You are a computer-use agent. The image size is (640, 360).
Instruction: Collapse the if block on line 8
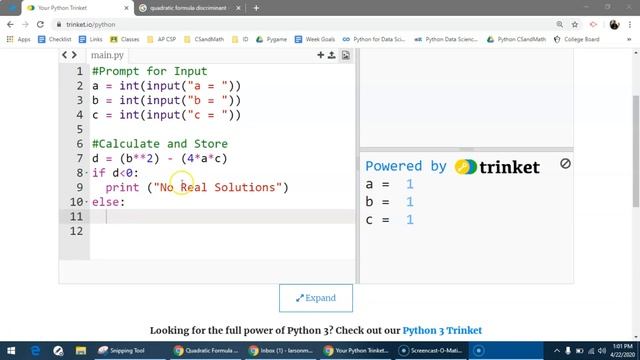[87, 173]
